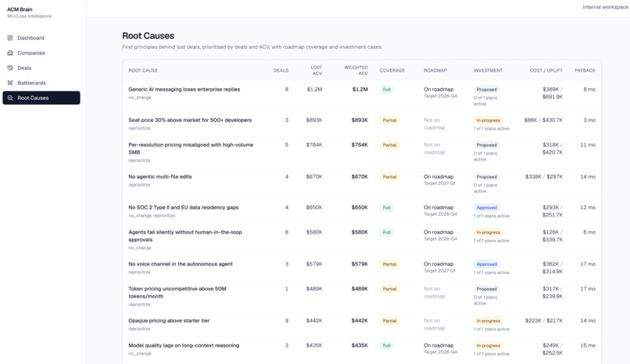Screen dimensions: 630x364
Task: Click In progress badge in Seat price row
Action: tap(489, 120)
